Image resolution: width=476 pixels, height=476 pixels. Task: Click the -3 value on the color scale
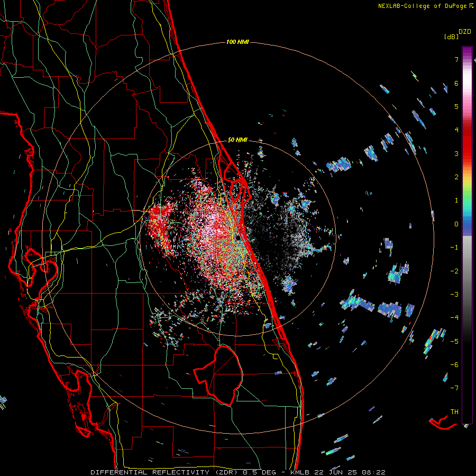pos(454,295)
